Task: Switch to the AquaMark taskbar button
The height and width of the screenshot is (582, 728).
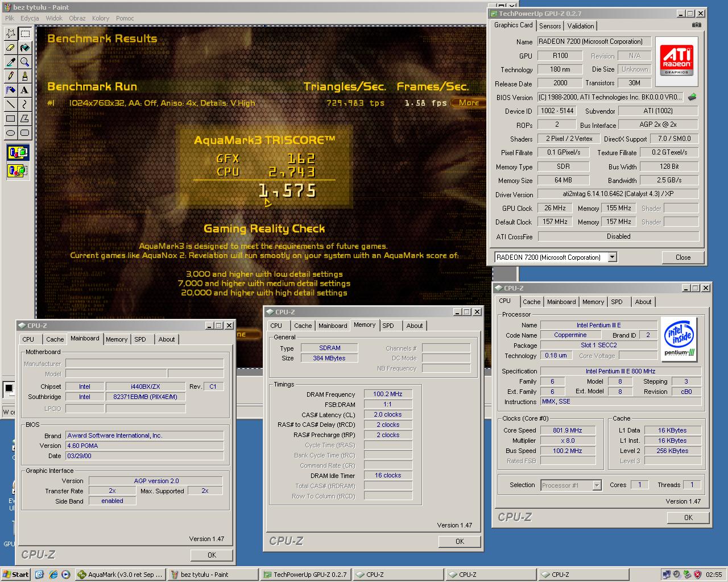Action: point(121,575)
